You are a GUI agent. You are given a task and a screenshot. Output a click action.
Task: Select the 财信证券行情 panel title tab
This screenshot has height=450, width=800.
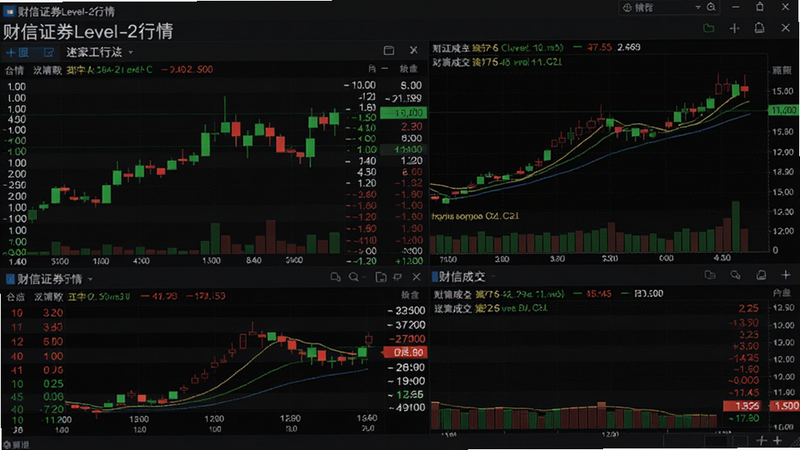pyautogui.click(x=49, y=279)
